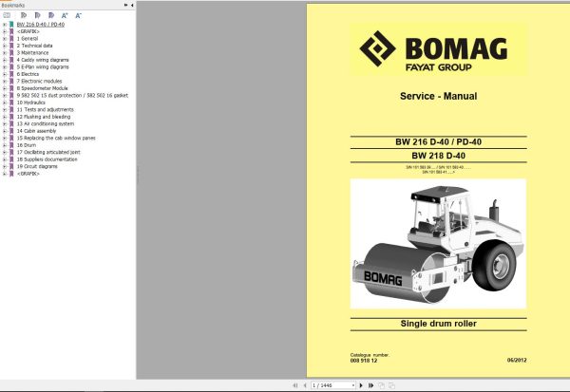Viewport: 570px width, 392px height.
Task: Open the 12 Flushing and bleeding bookmark
Action: [44, 117]
